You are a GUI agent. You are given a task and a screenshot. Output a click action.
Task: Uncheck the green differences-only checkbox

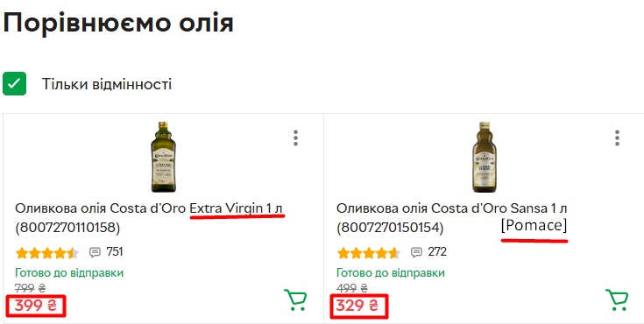pos(14,84)
